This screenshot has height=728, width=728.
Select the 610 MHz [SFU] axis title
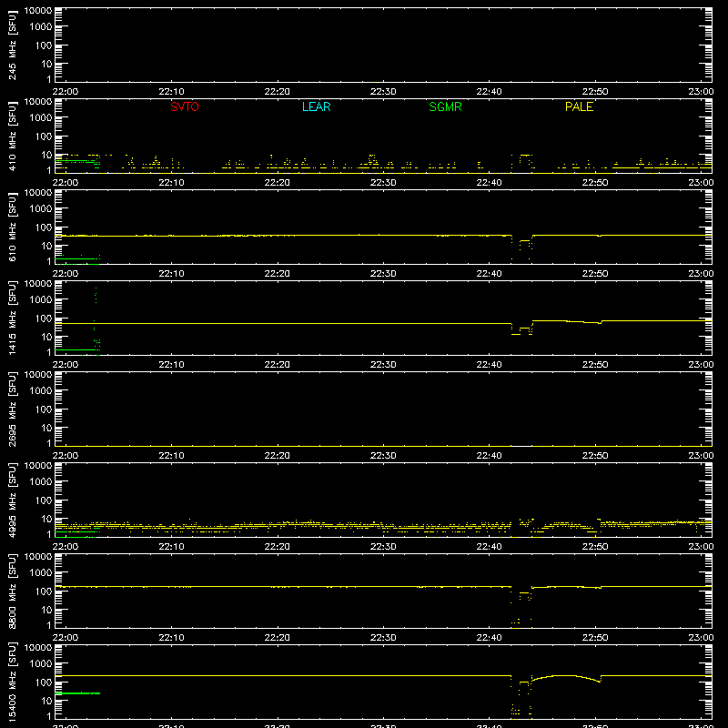[12, 227]
